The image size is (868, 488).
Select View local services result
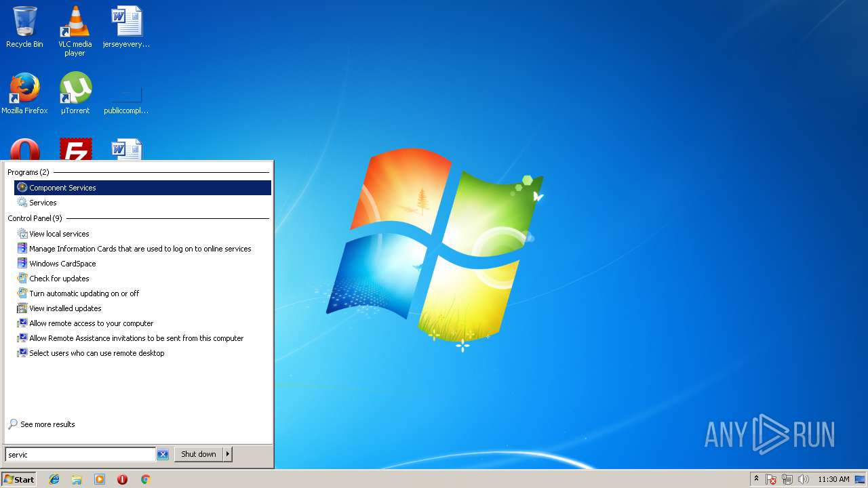pyautogui.click(x=142, y=234)
